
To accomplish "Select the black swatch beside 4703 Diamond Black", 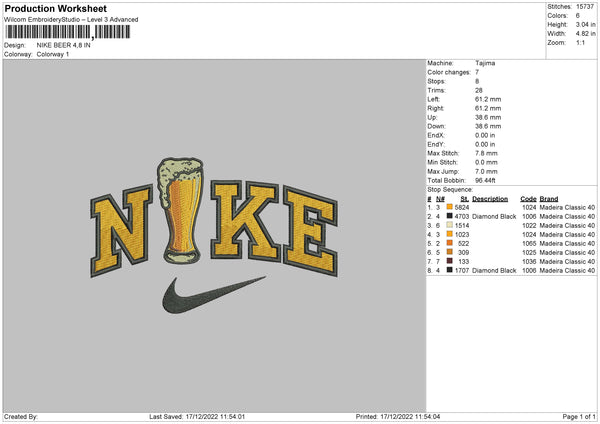I will [x=450, y=216].
